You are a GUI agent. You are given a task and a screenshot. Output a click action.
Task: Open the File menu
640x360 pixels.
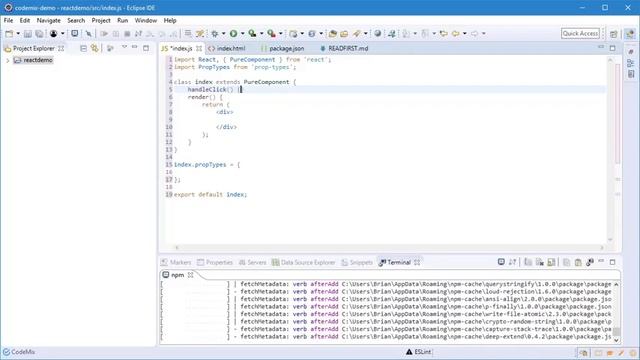tap(8, 20)
